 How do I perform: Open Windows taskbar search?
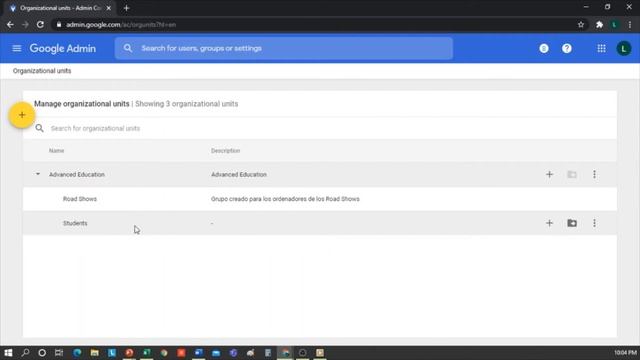point(25,353)
